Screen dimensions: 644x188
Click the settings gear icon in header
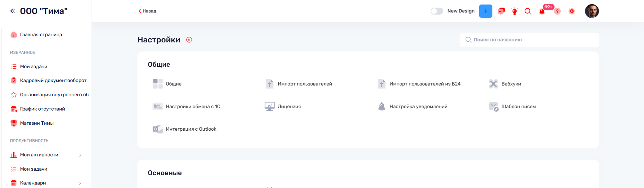click(572, 11)
